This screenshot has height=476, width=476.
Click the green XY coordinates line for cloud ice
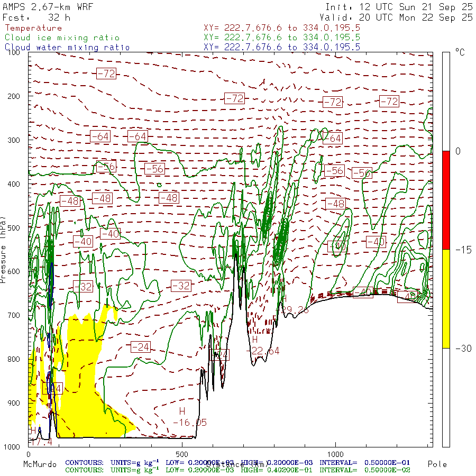(x=282, y=38)
